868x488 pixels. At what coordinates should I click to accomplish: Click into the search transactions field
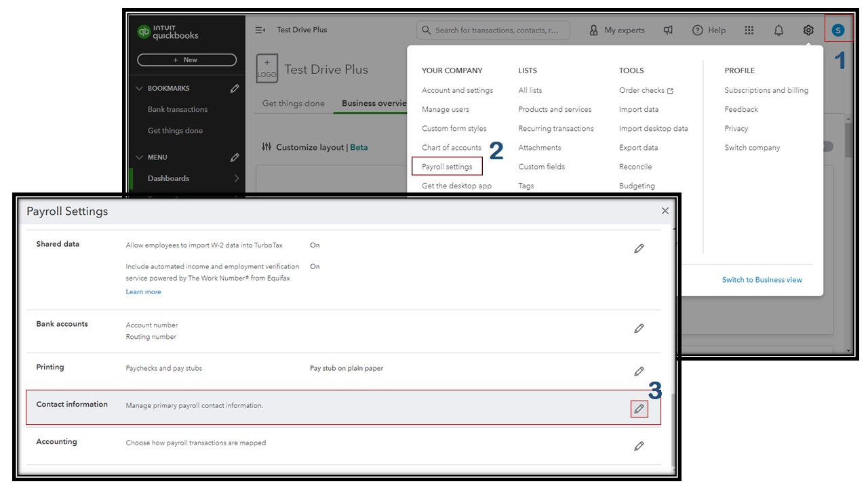493,30
